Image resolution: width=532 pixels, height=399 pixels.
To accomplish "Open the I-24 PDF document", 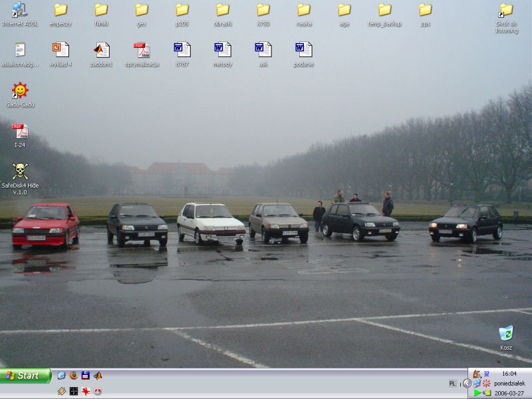I will (x=20, y=131).
